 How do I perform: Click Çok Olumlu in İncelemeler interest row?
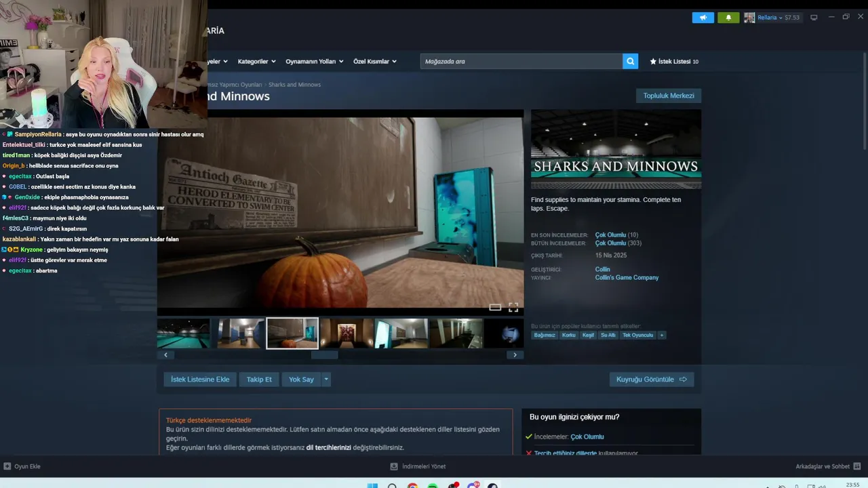tap(587, 436)
